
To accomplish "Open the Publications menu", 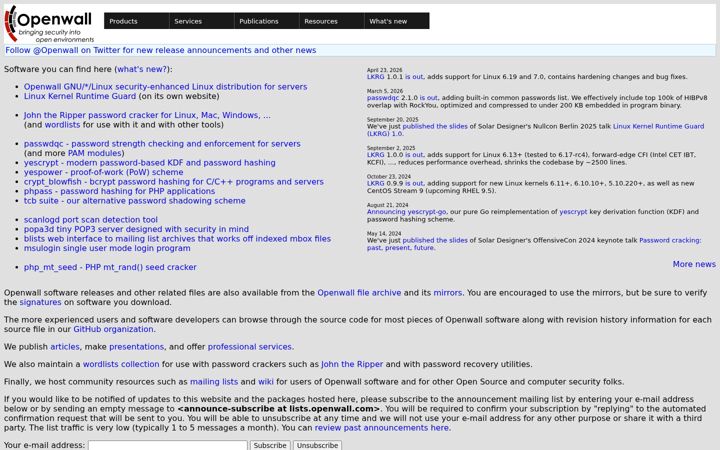I will click(x=267, y=21).
